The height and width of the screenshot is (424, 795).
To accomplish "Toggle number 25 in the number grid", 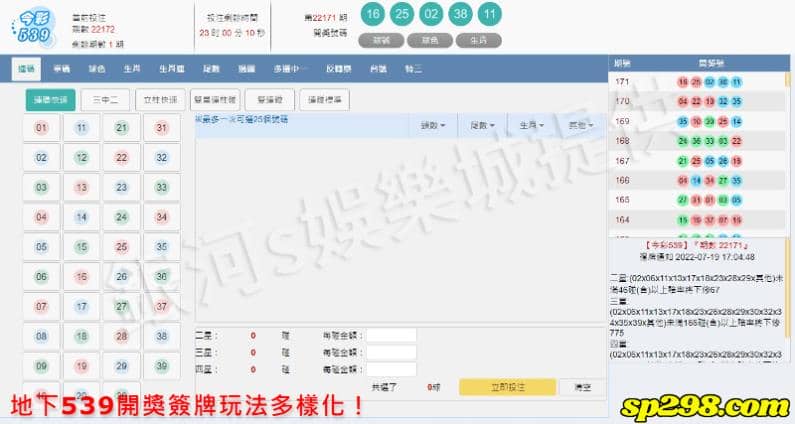I will click(x=122, y=246).
